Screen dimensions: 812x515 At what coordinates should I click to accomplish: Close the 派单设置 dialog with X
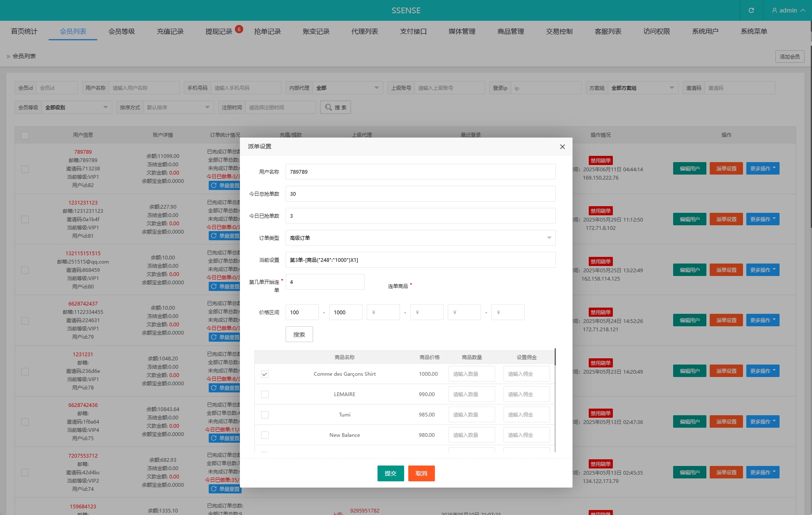[x=562, y=147]
